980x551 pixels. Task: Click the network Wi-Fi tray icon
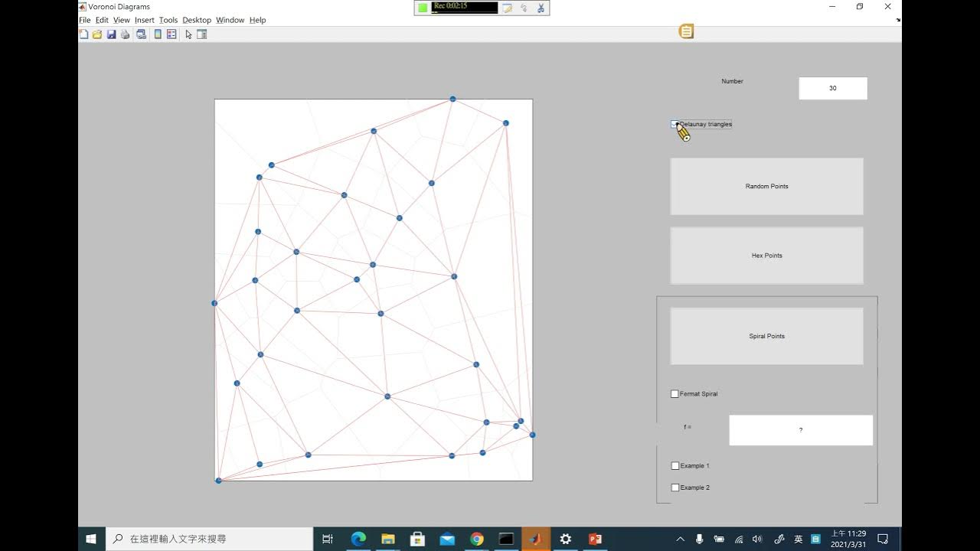click(x=739, y=539)
